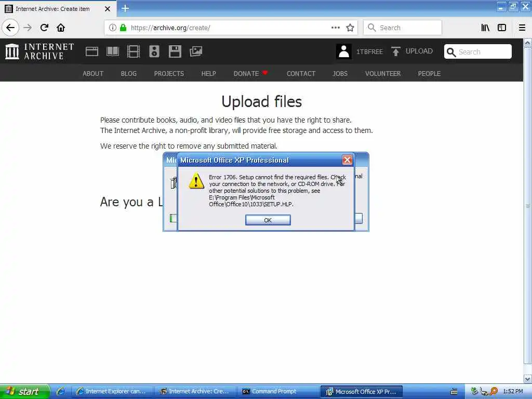Image resolution: width=532 pixels, height=399 pixels.
Task: Restore down the Firefox window
Action: (x=513, y=6)
